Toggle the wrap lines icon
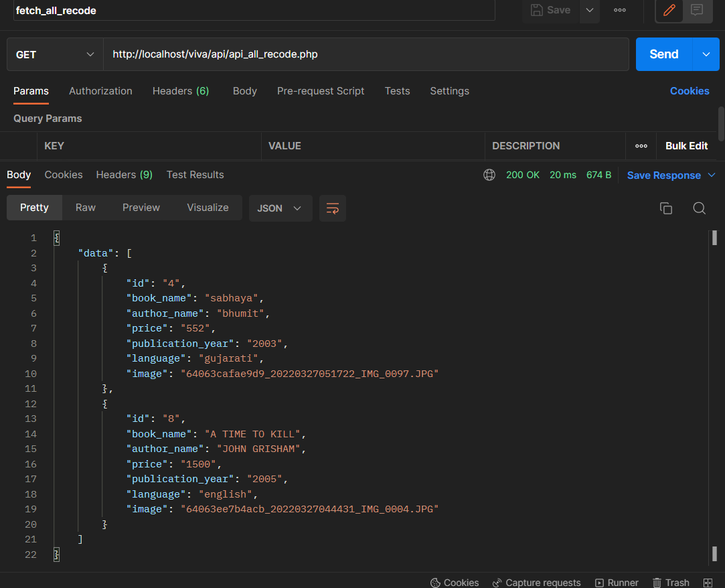The width and height of the screenshot is (725, 588). pos(333,208)
